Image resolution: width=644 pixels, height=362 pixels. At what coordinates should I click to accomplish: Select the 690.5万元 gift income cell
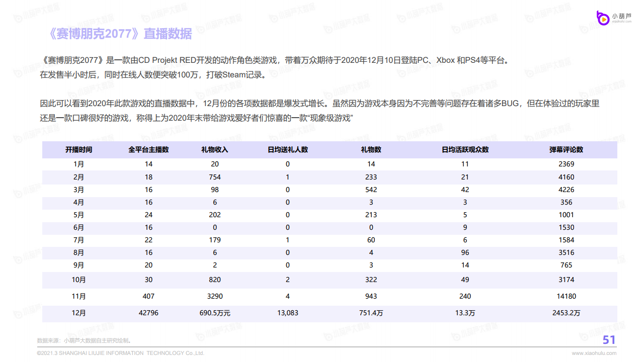pyautogui.click(x=215, y=313)
